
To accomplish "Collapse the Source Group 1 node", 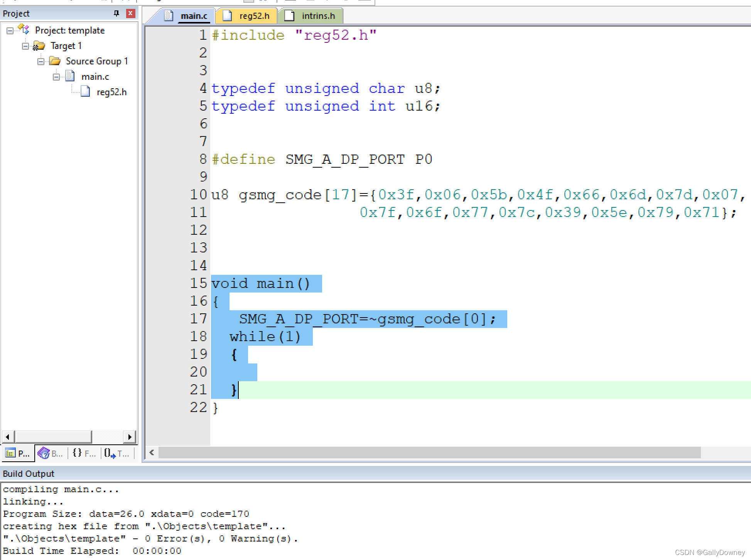I will [41, 61].
